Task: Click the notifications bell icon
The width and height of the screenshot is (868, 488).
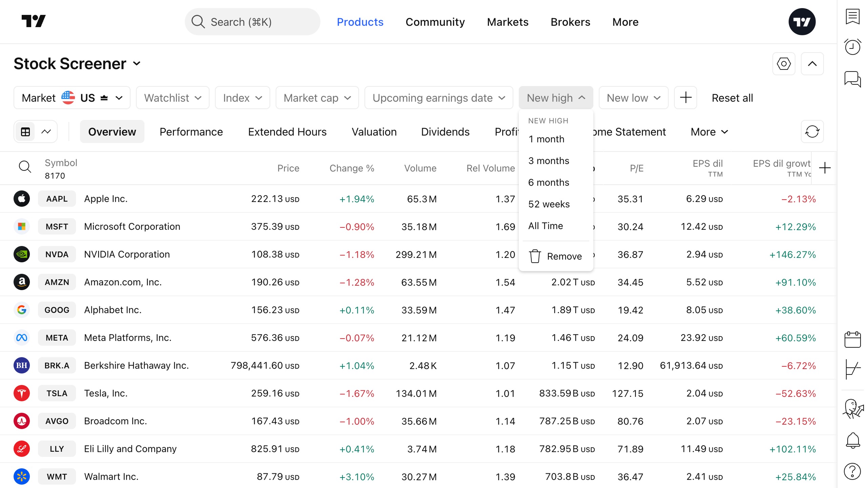Action: (852, 440)
